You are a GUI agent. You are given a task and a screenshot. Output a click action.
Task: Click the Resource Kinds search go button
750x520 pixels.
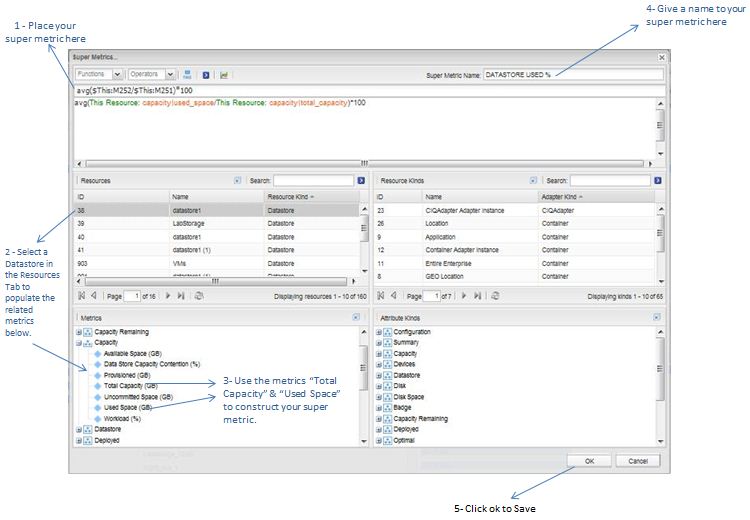(657, 181)
